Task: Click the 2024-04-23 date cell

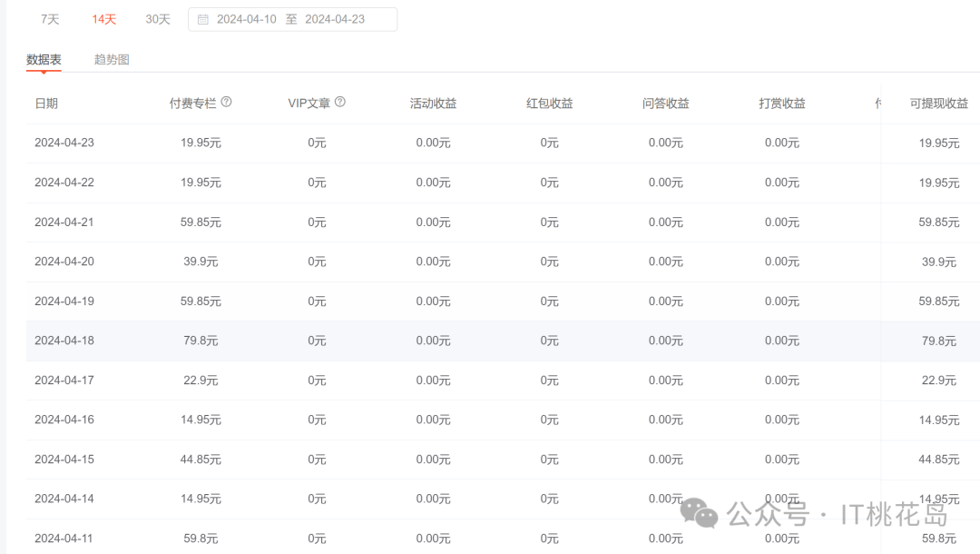Action: [x=64, y=143]
